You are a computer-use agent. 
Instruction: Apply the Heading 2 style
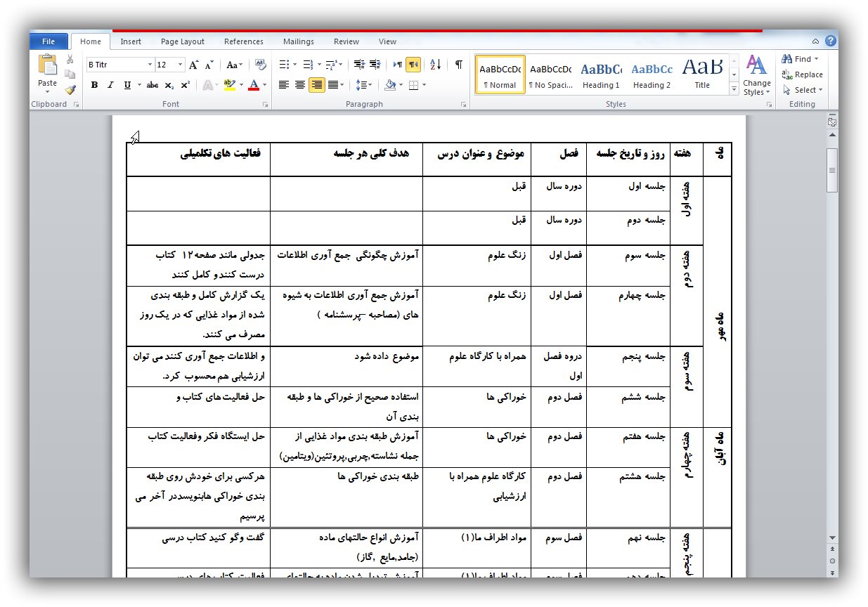click(652, 75)
